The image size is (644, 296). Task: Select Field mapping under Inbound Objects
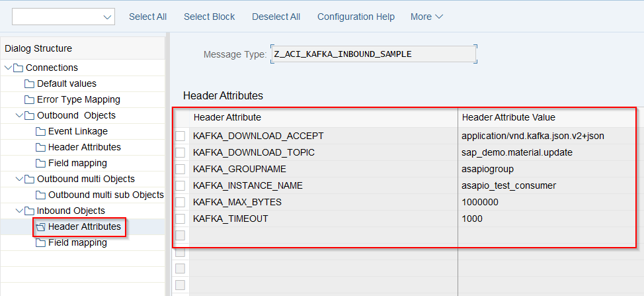[77, 243]
